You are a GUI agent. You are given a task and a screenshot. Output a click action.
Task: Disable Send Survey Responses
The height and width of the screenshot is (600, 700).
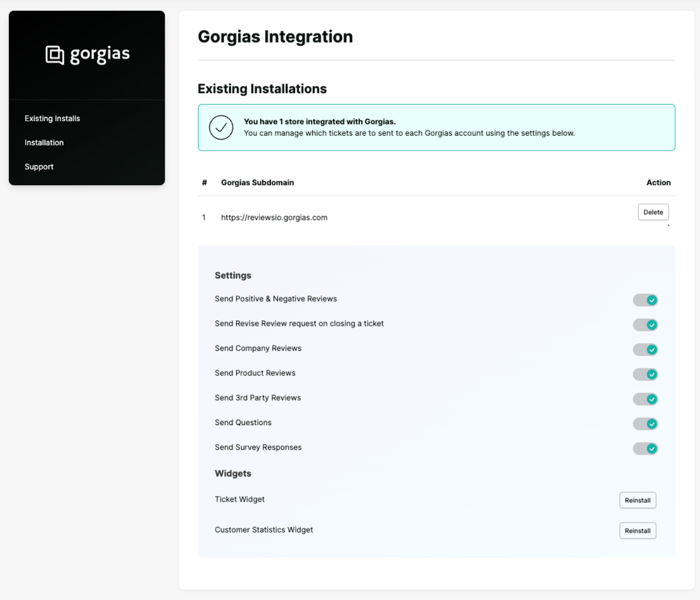pos(645,449)
